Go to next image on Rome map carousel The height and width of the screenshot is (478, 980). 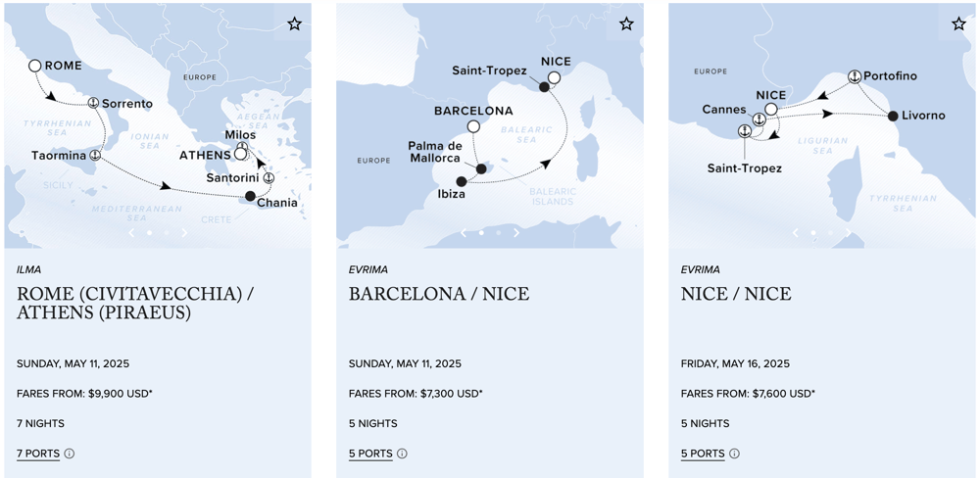coord(184,232)
